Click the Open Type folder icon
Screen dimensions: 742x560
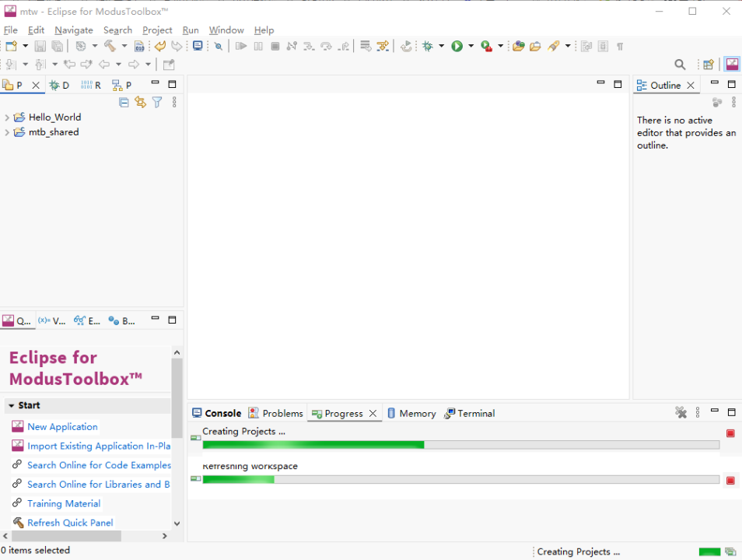[519, 46]
